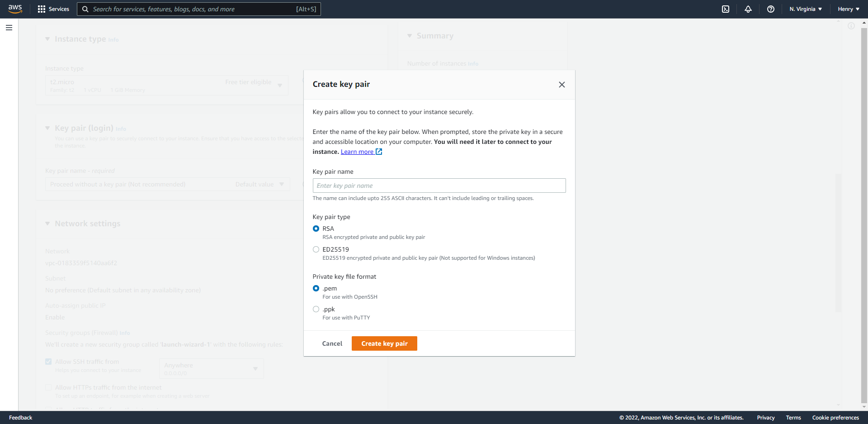Expand the Henry account menu
This screenshot has width=868, height=424.
point(848,9)
